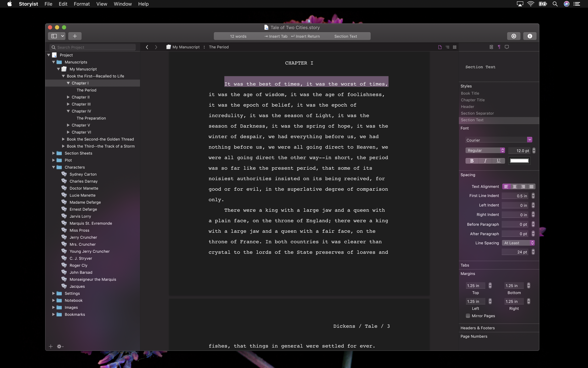This screenshot has width=588, height=368.
Task: Click the line spacing 24 pt field
Action: 515,252
